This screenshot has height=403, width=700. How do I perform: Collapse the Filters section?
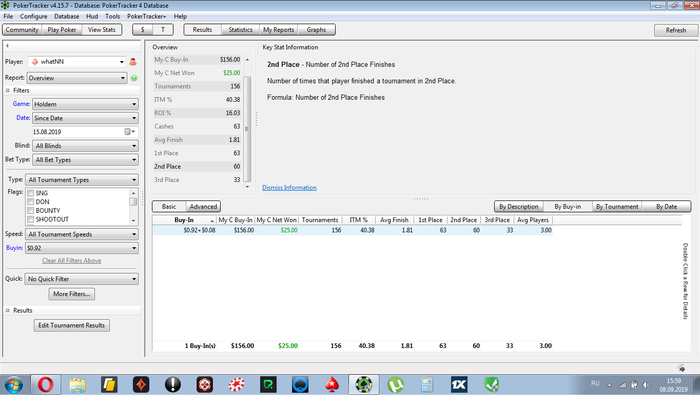[x=8, y=90]
